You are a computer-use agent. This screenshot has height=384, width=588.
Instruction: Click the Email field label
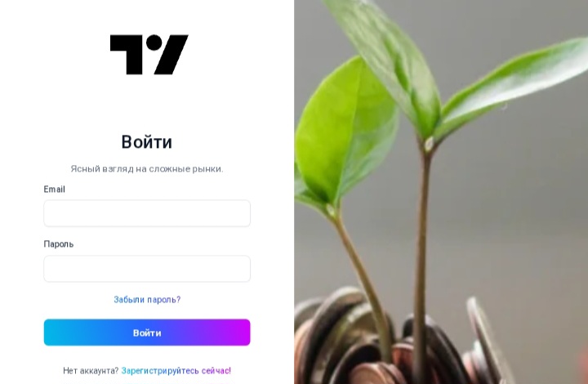[55, 189]
